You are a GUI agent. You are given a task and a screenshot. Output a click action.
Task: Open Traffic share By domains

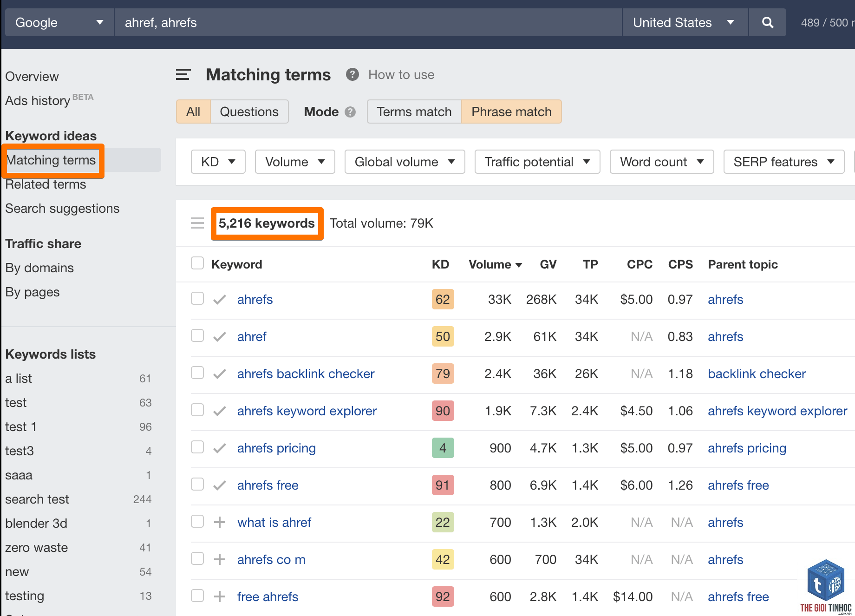pos(39,268)
